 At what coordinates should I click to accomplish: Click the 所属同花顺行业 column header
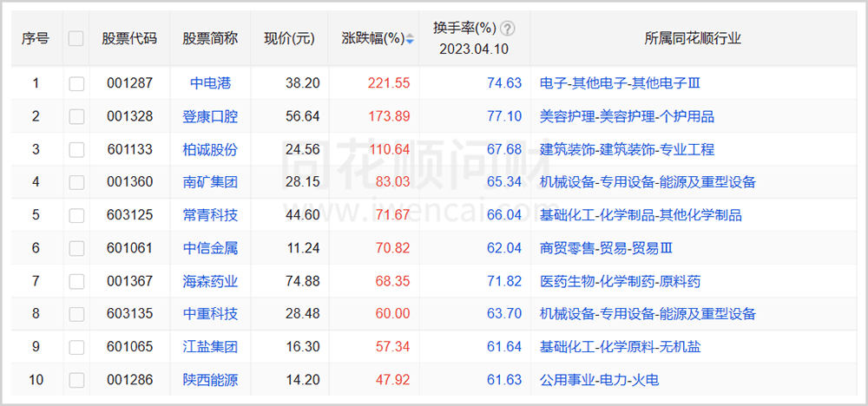pos(693,39)
